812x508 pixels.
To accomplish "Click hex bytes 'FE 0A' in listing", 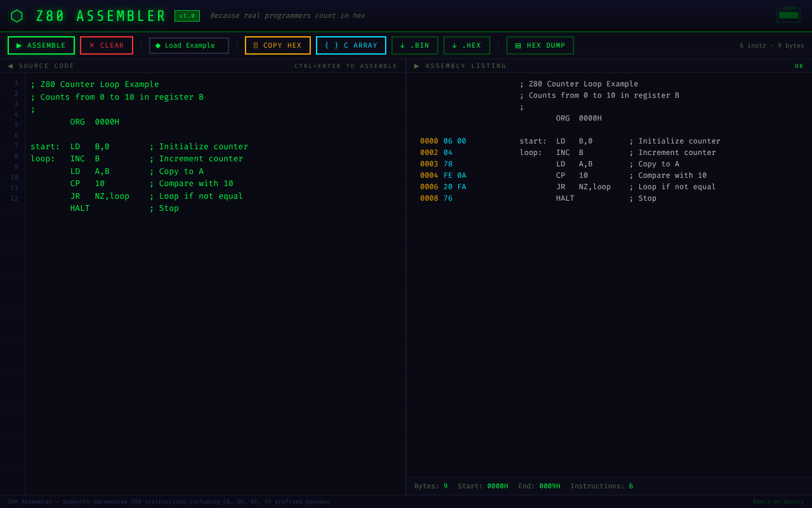I will click(455, 175).
